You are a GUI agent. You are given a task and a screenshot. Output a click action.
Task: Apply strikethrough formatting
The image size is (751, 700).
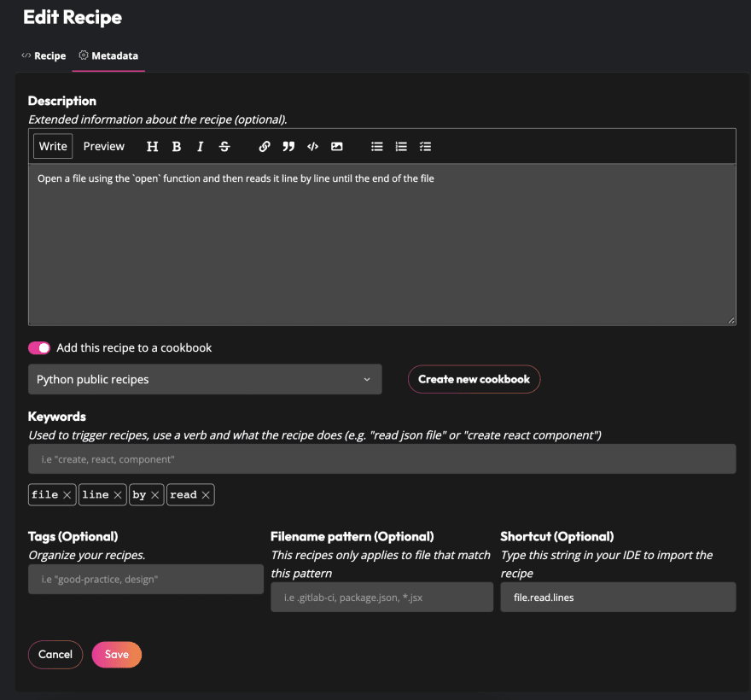tap(224, 147)
